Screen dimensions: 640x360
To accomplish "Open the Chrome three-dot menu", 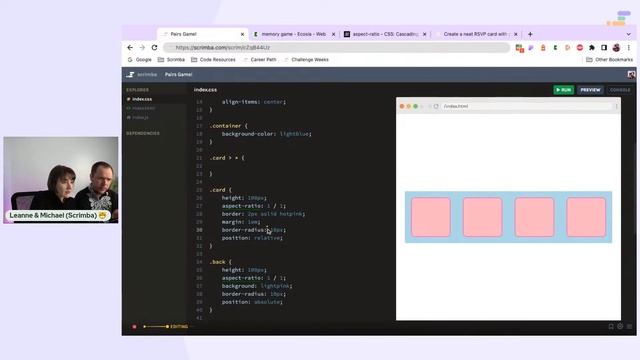I will pyautogui.click(x=629, y=48).
